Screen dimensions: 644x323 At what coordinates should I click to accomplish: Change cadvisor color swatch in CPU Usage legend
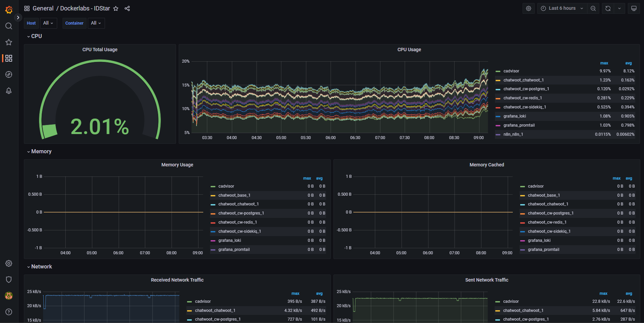498,71
